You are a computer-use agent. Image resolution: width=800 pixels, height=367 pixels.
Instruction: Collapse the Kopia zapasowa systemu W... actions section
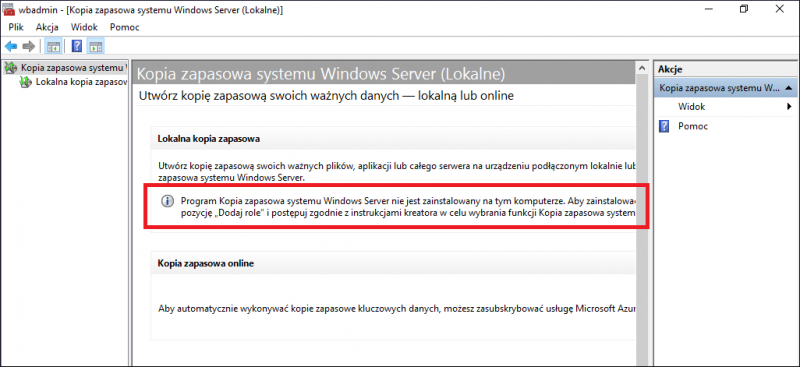click(x=789, y=88)
